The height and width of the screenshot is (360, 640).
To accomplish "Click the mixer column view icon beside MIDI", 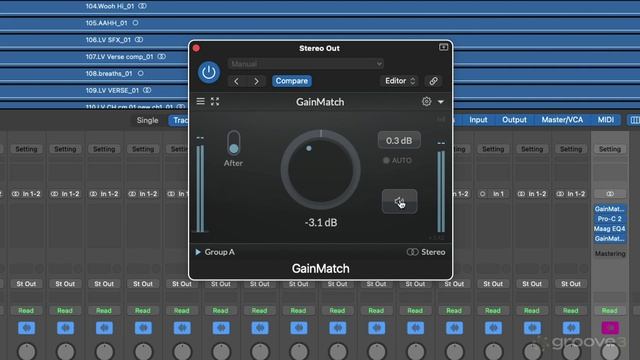I will (635, 120).
